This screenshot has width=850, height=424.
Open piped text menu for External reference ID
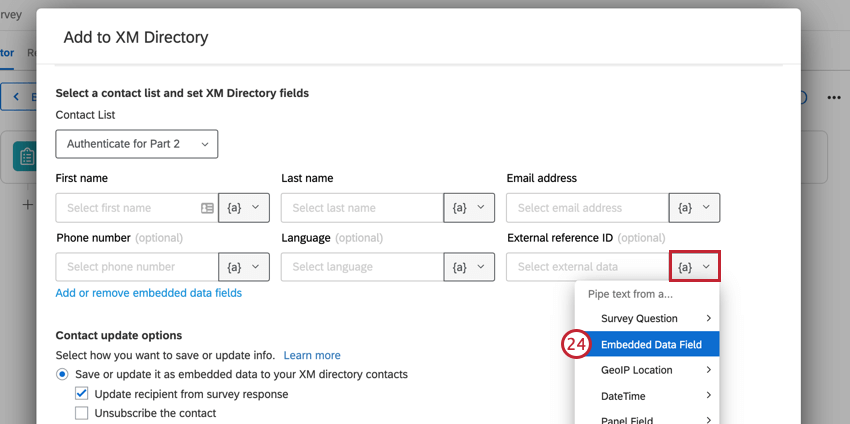click(x=694, y=267)
